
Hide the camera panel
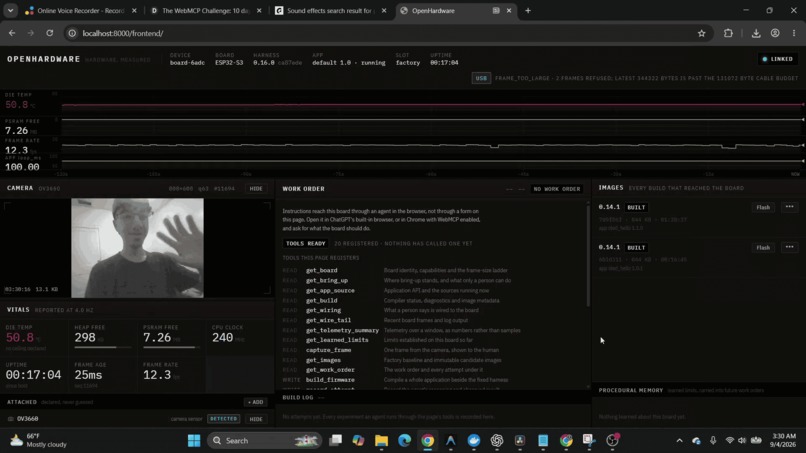255,189
